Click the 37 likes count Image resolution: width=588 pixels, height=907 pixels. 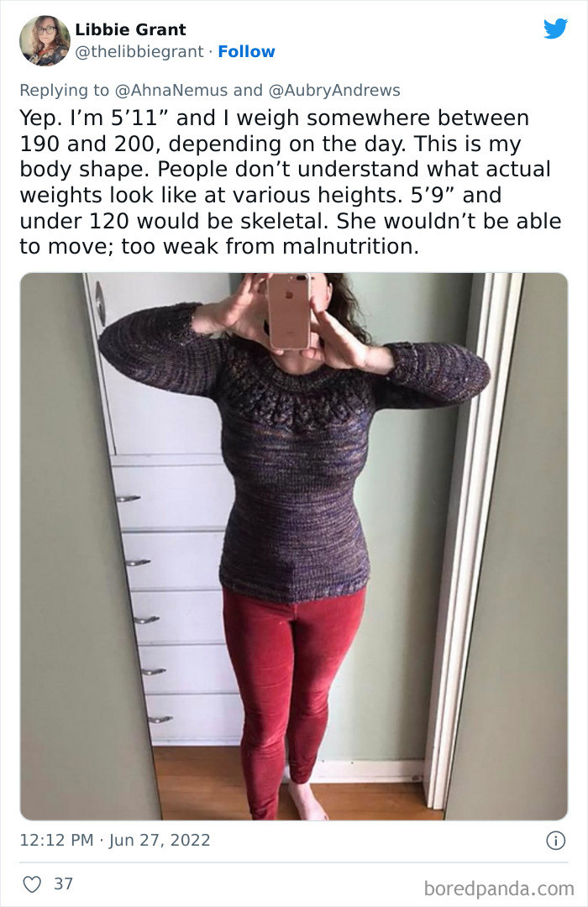click(x=63, y=883)
